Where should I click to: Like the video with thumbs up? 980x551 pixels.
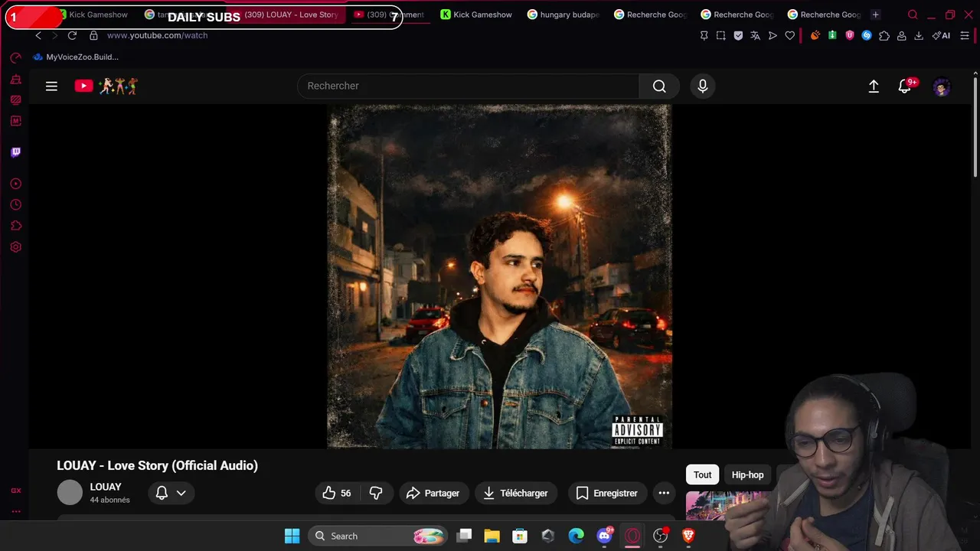click(x=336, y=493)
